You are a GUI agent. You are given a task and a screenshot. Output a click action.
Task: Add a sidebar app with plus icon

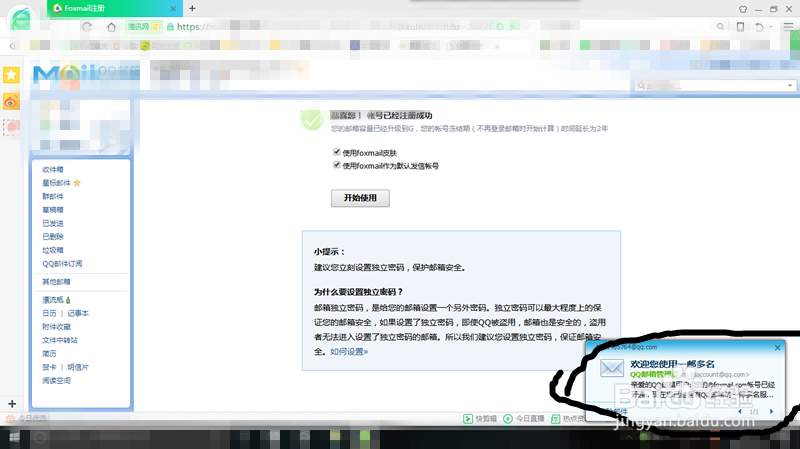(x=12, y=404)
